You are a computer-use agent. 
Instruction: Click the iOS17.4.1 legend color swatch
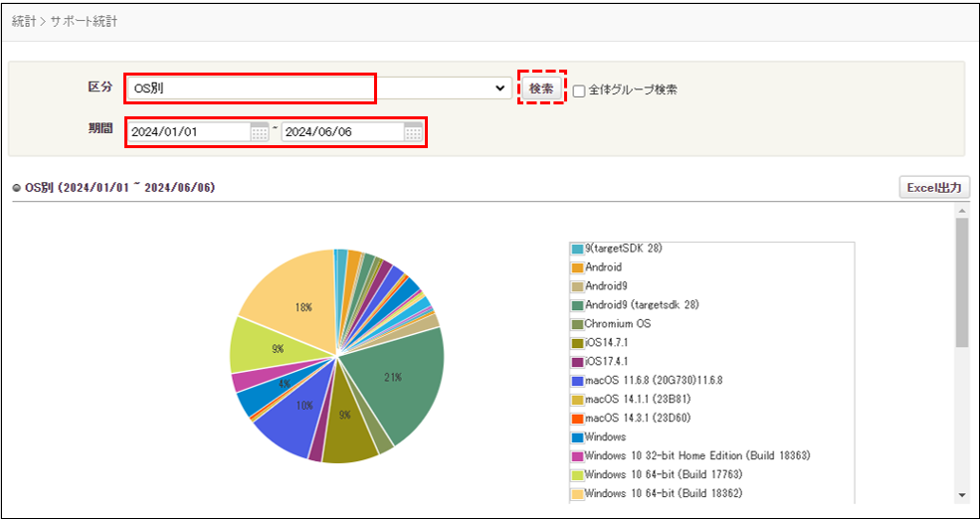[577, 362]
